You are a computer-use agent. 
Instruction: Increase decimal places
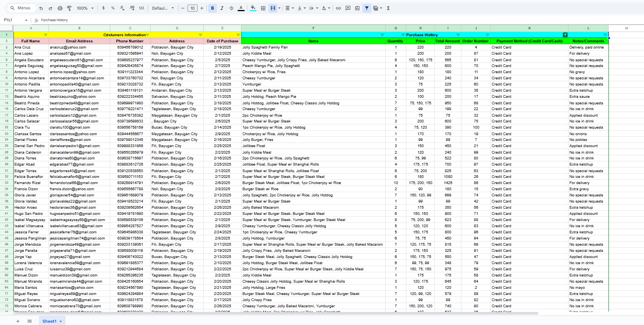[132, 8]
